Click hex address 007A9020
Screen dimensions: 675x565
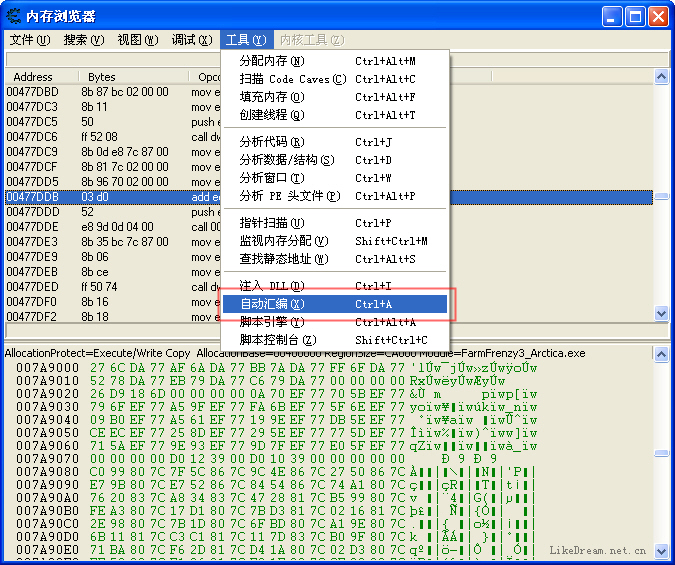[48, 394]
